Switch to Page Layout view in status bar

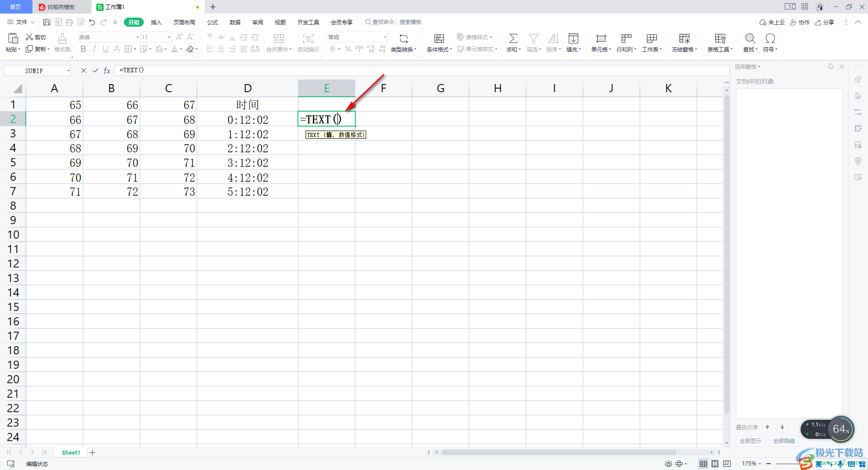715,464
